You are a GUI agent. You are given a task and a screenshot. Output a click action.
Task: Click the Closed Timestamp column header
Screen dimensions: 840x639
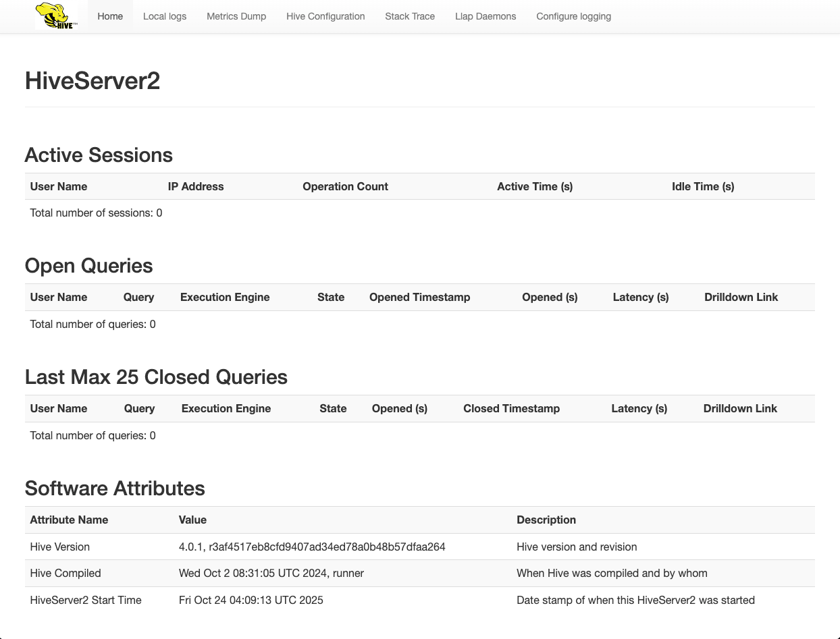pyautogui.click(x=511, y=408)
